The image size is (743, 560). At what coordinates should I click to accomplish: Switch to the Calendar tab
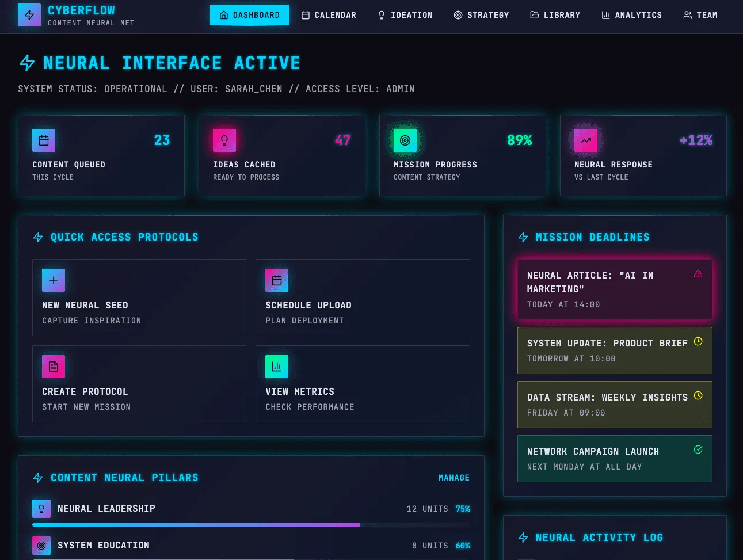pyautogui.click(x=329, y=15)
